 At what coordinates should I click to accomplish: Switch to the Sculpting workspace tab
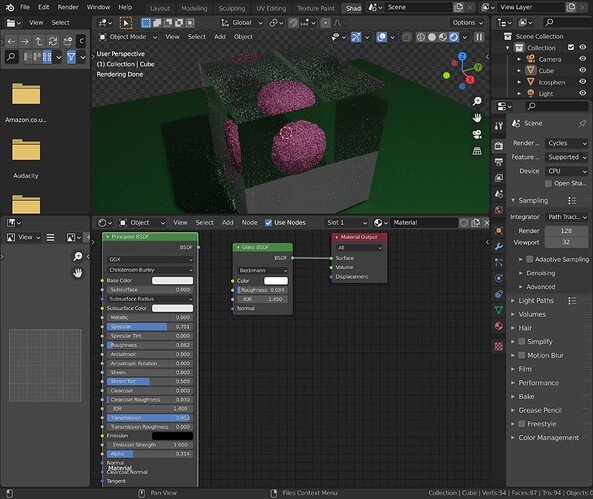point(232,8)
